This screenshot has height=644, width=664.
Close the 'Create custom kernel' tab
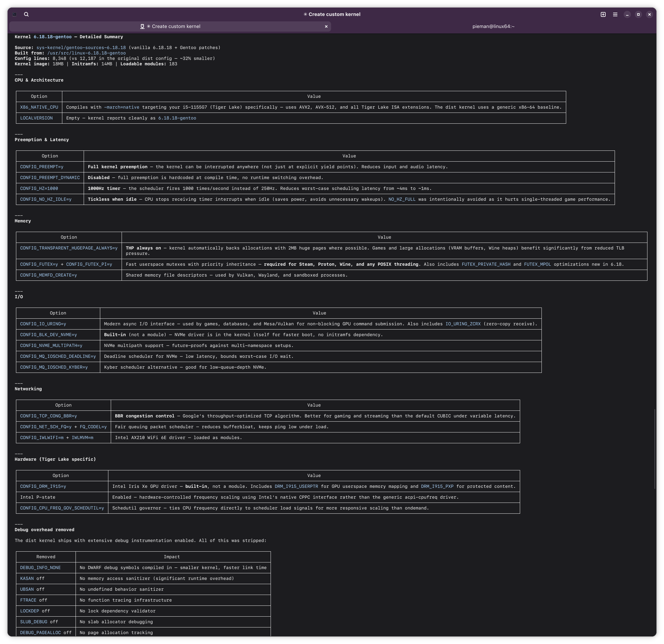[x=326, y=26]
